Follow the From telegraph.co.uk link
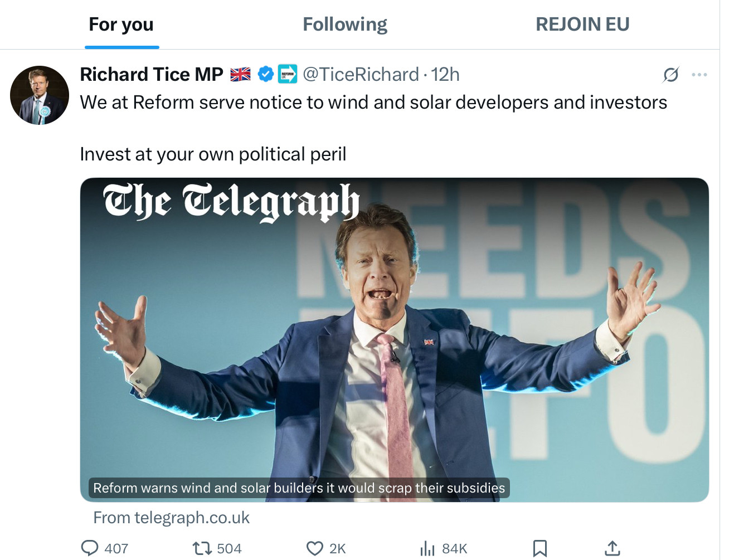The image size is (734, 560). pyautogui.click(x=171, y=518)
